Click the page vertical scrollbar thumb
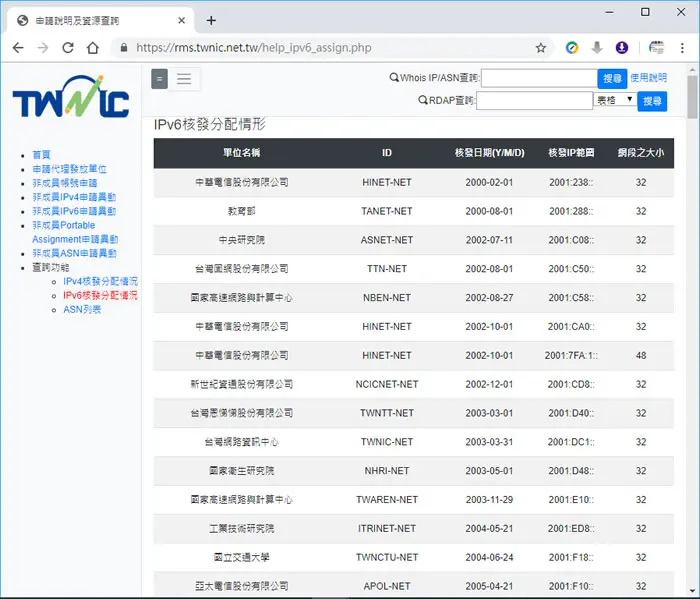The height and width of the screenshot is (599, 700). pos(692,97)
